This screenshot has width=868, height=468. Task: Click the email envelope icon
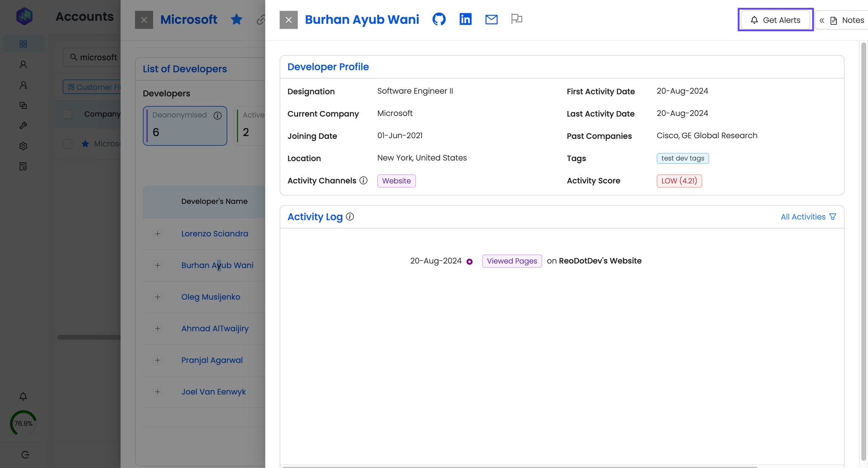[491, 20]
